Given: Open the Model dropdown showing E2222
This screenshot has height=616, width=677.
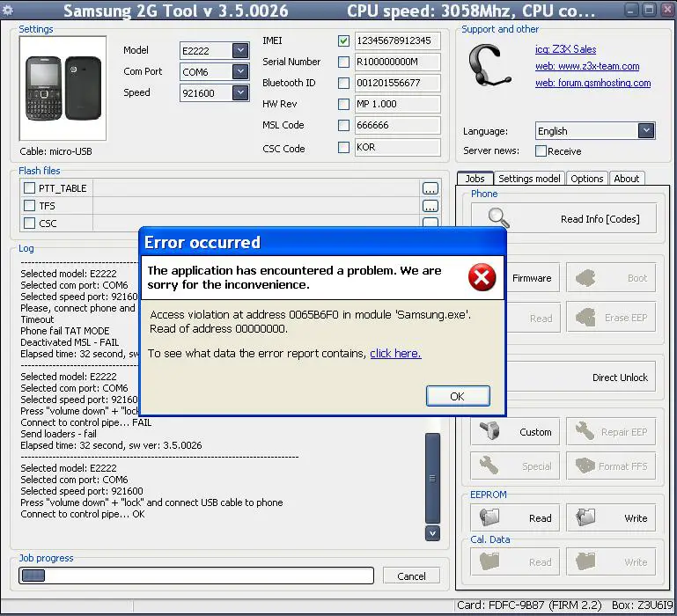Looking at the screenshot, I should pyautogui.click(x=240, y=50).
